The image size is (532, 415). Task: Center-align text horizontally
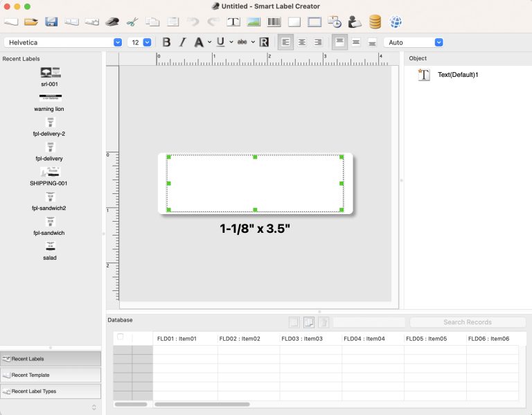coord(302,42)
